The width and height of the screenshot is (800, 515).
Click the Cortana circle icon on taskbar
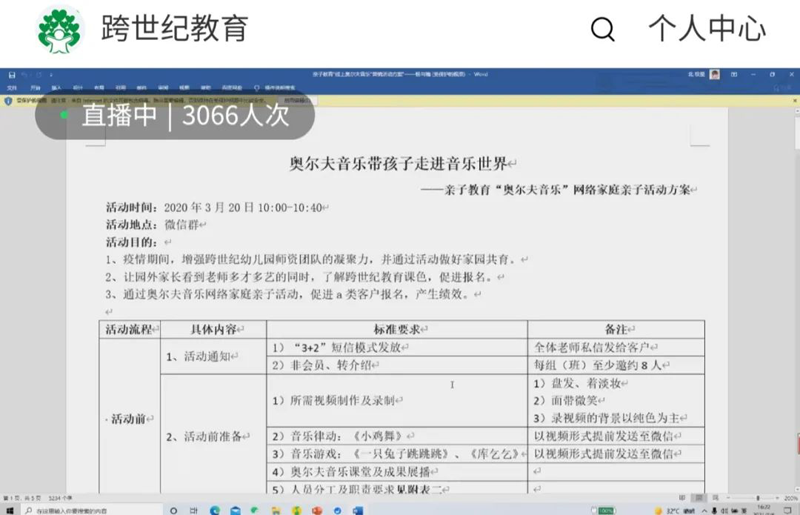173,510
